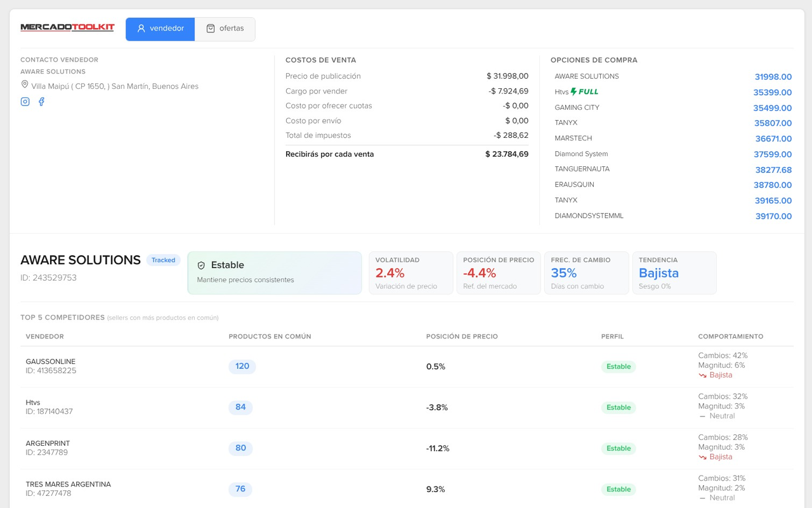Open TANGUERNAUTA price 38277.68 link
The width and height of the screenshot is (812, 508).
[x=773, y=170]
